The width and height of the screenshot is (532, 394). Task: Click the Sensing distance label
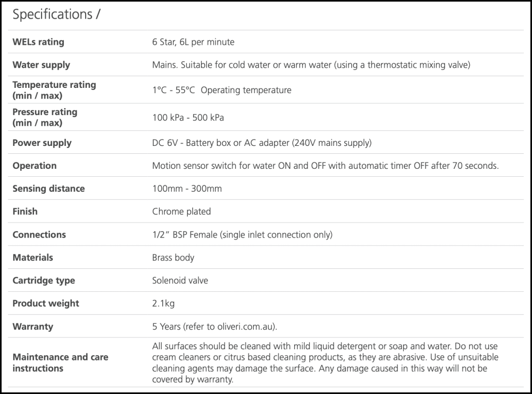coord(48,188)
